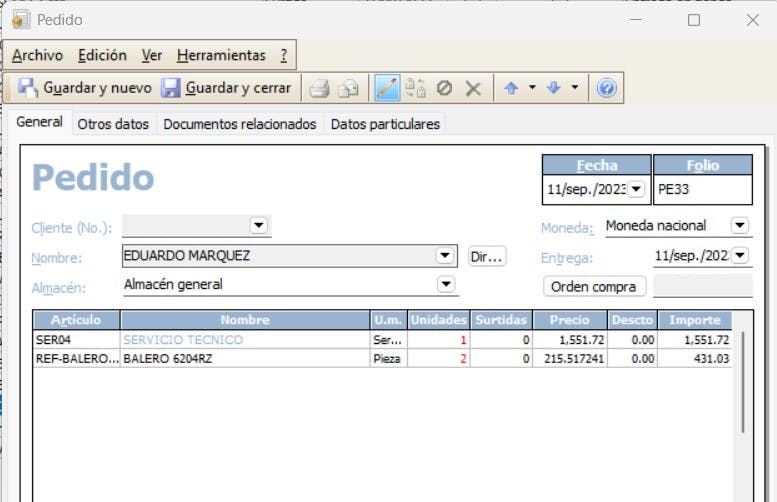Click the SER04 article cell
Image resolution: width=777 pixels, height=502 pixels.
(76, 340)
